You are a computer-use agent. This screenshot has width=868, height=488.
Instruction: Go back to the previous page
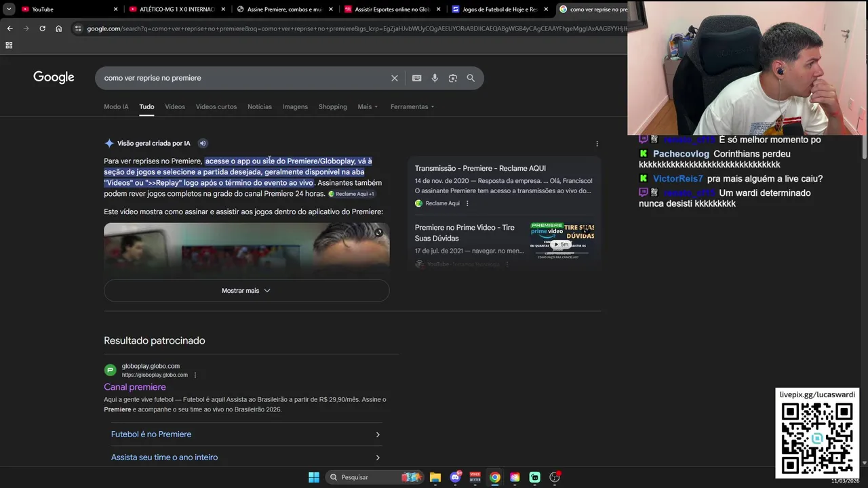click(x=9, y=28)
